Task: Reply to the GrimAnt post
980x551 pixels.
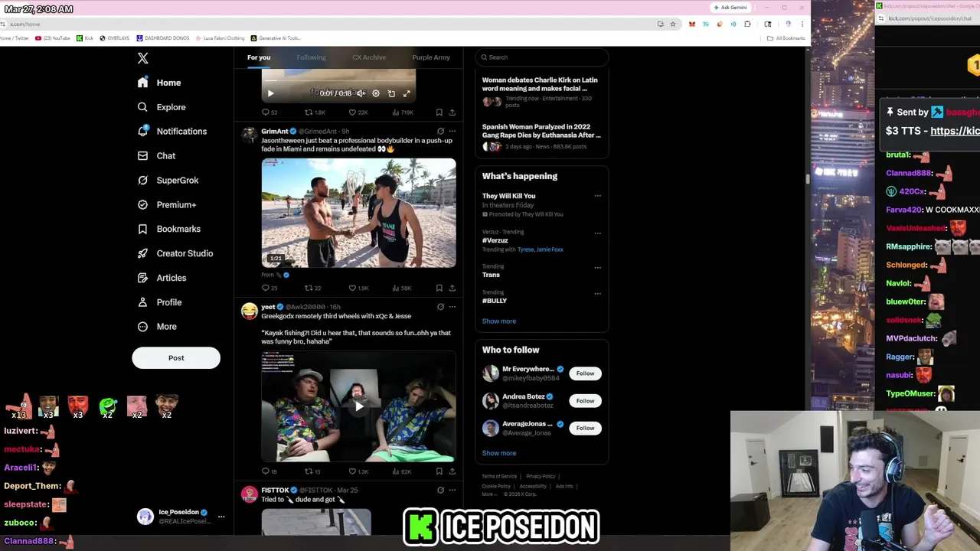Action: point(269,289)
